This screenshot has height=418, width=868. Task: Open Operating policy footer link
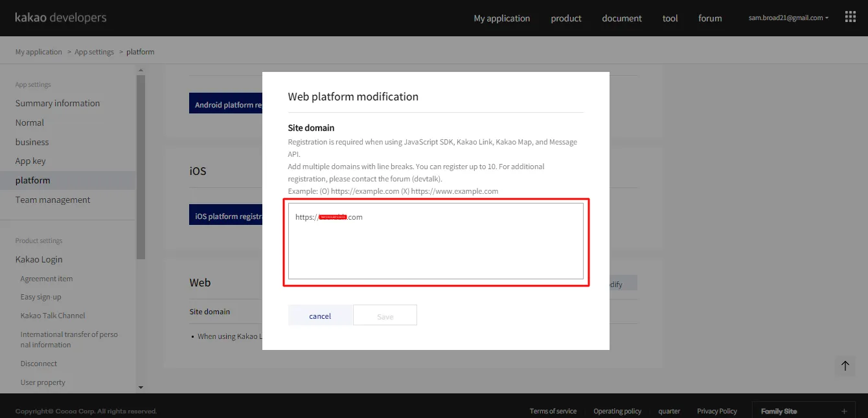617,411
